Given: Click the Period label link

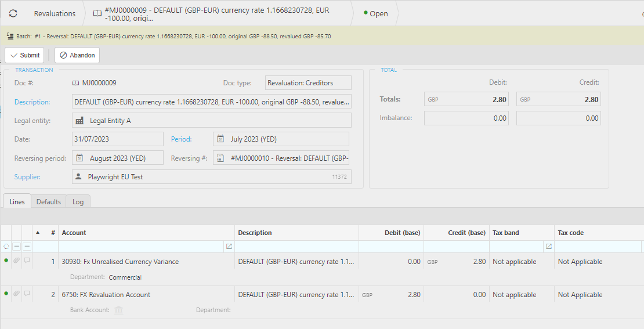Looking at the screenshot, I should click(x=181, y=139).
